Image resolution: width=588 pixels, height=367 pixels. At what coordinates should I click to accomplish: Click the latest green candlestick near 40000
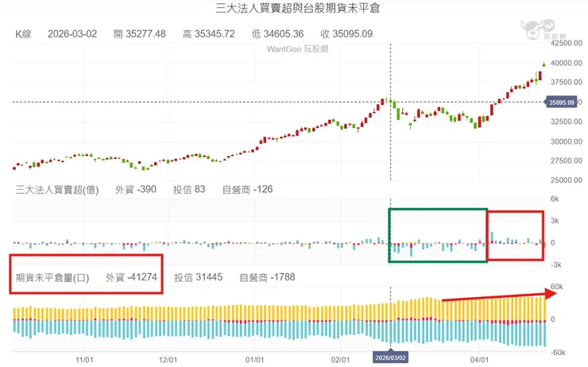coord(544,64)
